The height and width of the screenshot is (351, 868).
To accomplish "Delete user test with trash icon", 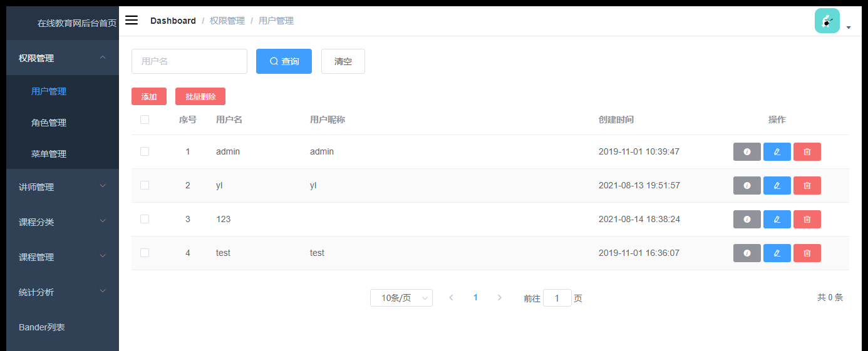I will point(807,253).
